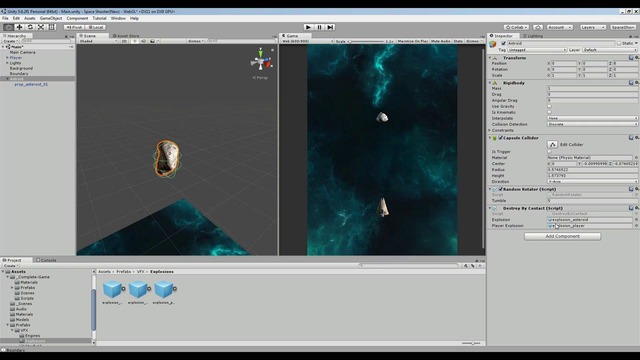Screen dimensions: 640x360
Task: Select the Move tool in the toolbar
Action: point(19,27)
